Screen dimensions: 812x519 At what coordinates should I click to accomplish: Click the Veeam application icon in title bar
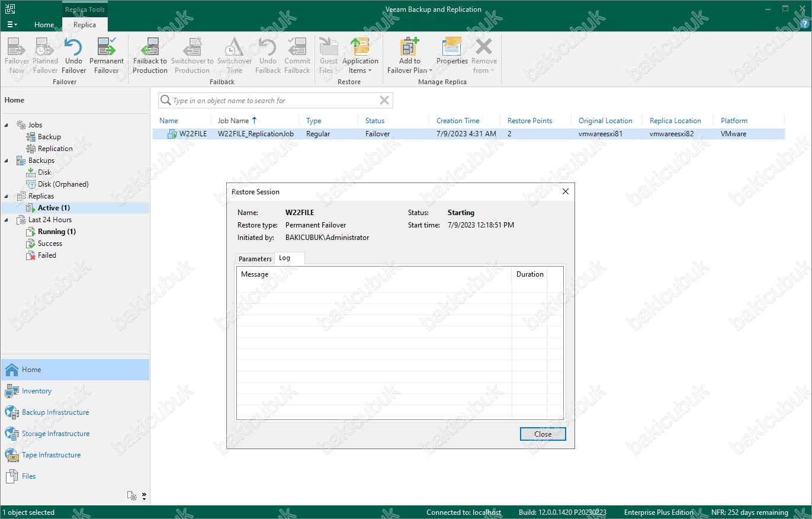[x=11, y=9]
